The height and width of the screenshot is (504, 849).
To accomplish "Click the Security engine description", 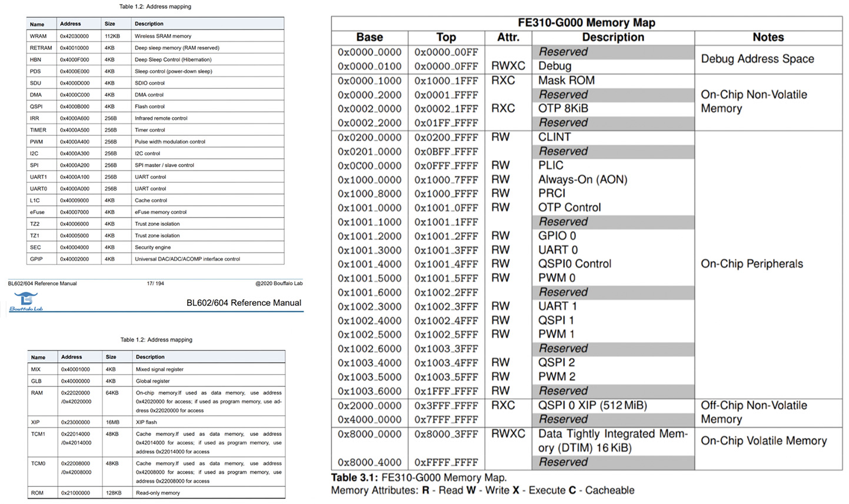I will click(x=152, y=248).
